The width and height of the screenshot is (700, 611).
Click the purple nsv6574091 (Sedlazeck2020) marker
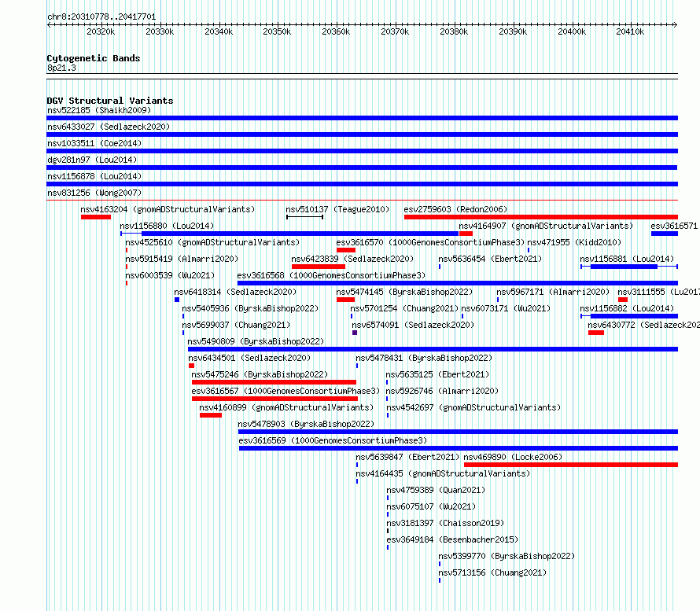click(x=355, y=333)
